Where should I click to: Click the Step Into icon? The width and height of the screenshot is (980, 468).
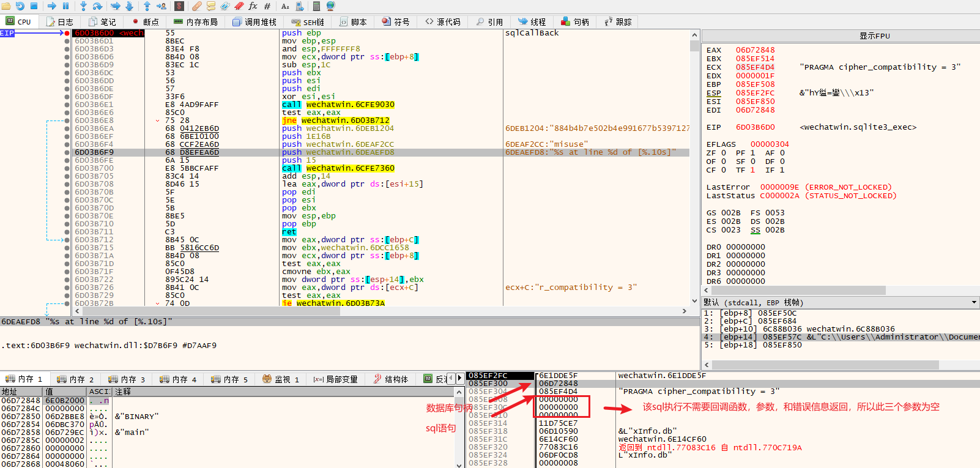point(83,6)
